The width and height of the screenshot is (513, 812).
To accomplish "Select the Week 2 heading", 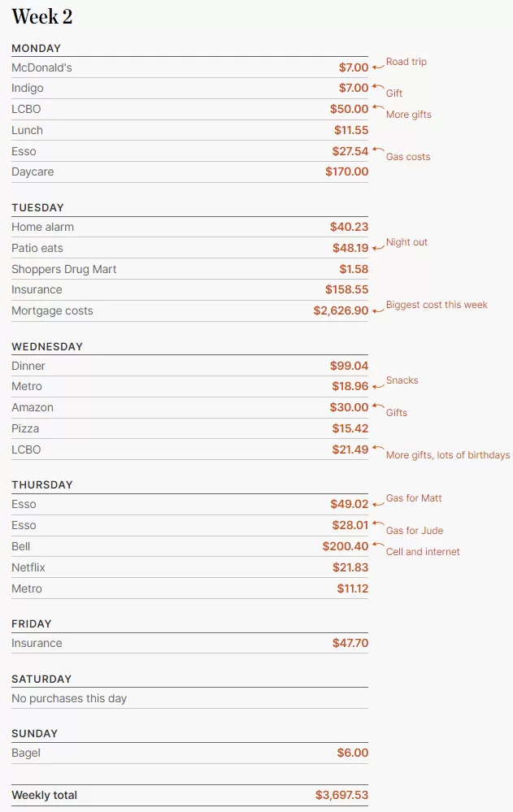I will [42, 16].
